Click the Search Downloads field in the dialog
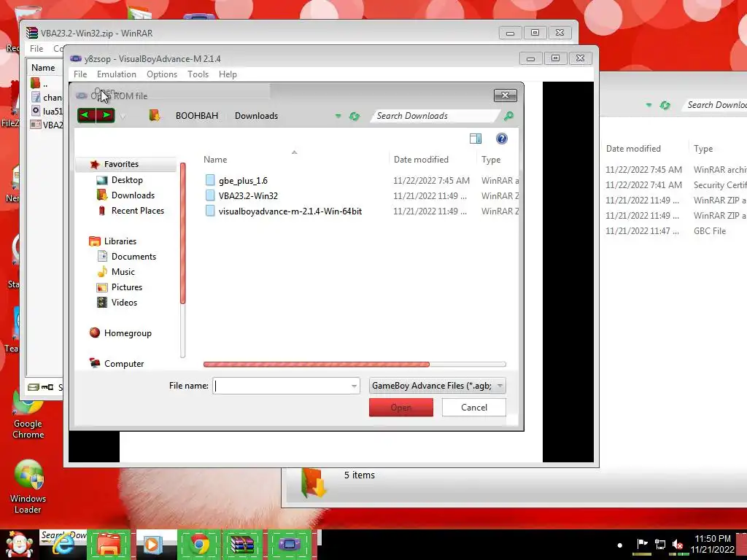The width and height of the screenshot is (747, 560). coord(433,116)
